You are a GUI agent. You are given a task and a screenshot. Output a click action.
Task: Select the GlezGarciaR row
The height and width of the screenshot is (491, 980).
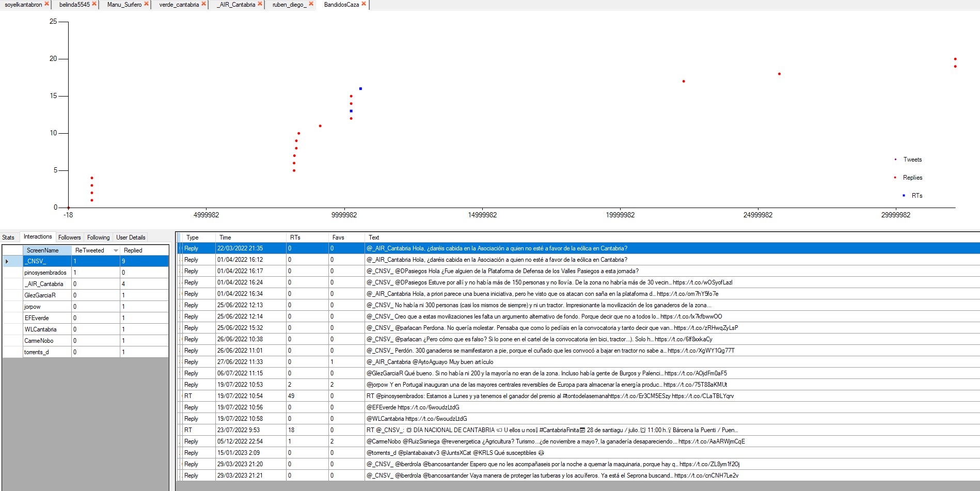pos(85,295)
